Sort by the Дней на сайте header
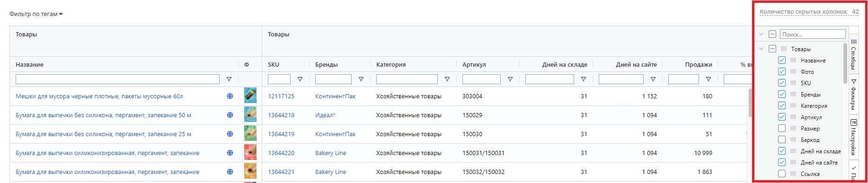This screenshot has height=183, width=868. tap(636, 64)
